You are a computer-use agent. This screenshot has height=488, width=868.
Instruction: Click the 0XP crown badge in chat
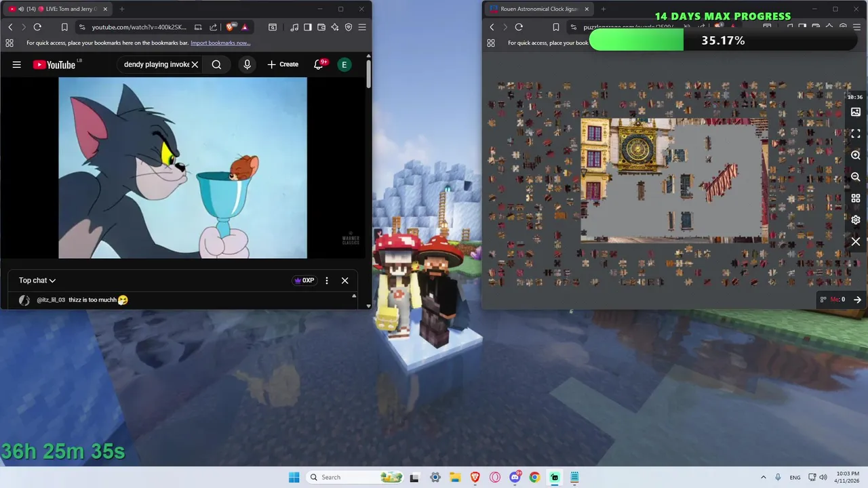[304, 281]
